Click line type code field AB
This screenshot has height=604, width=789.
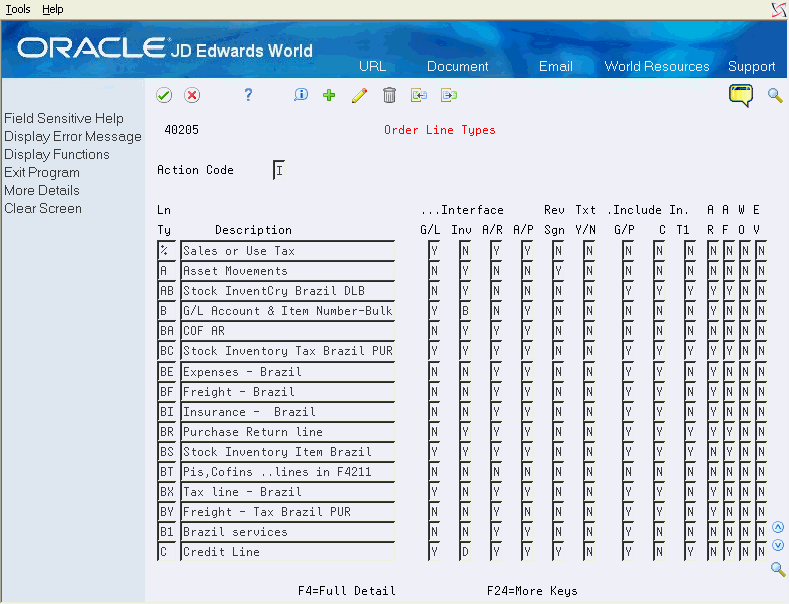167,291
